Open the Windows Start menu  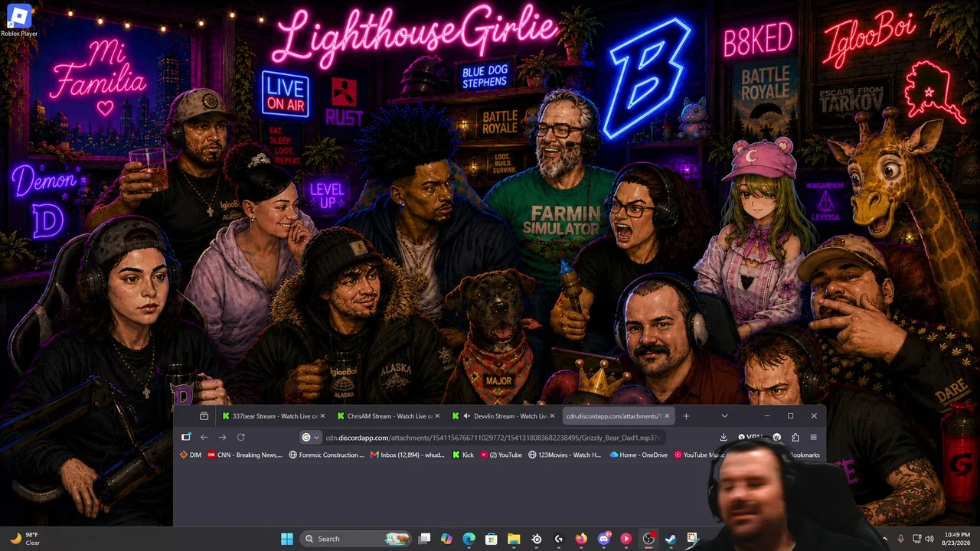[287, 539]
